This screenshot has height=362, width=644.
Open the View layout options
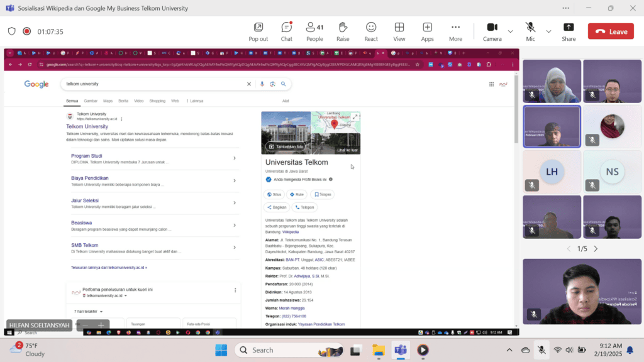[399, 31]
